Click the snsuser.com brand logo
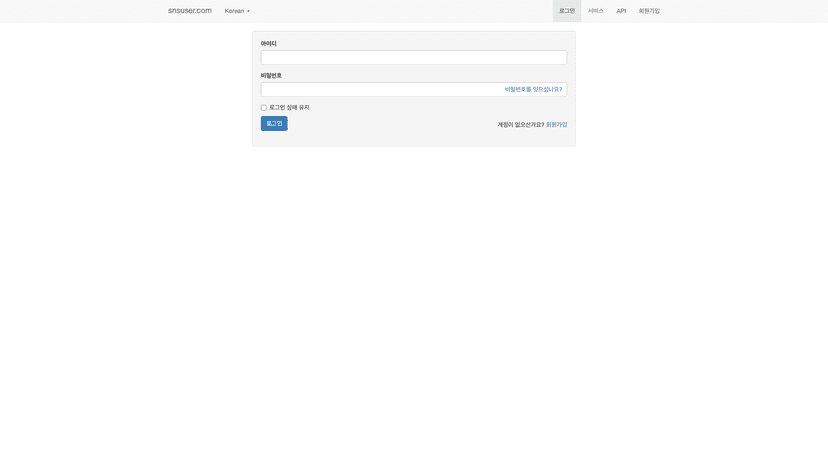The width and height of the screenshot is (828, 466). pos(189,11)
